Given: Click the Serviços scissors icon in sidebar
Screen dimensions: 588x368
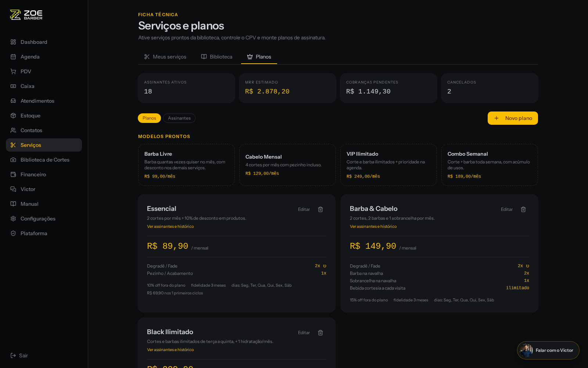Looking at the screenshot, I should [13, 145].
